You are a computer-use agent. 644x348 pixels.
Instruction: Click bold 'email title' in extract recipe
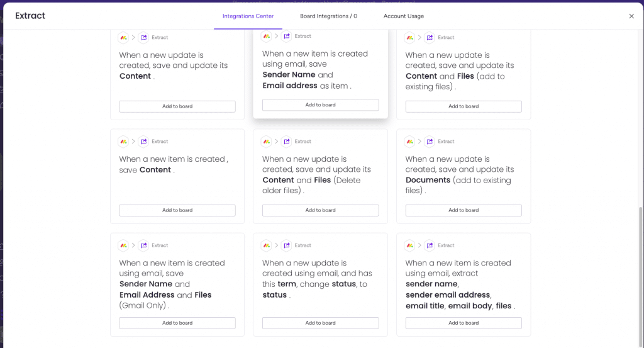[425, 306]
